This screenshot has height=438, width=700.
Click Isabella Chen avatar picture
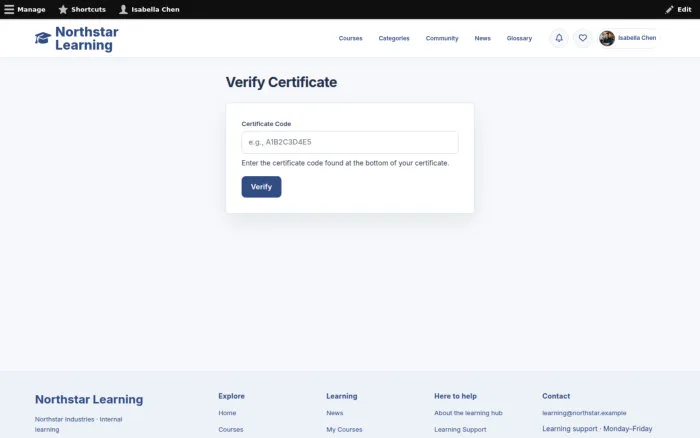pos(607,38)
